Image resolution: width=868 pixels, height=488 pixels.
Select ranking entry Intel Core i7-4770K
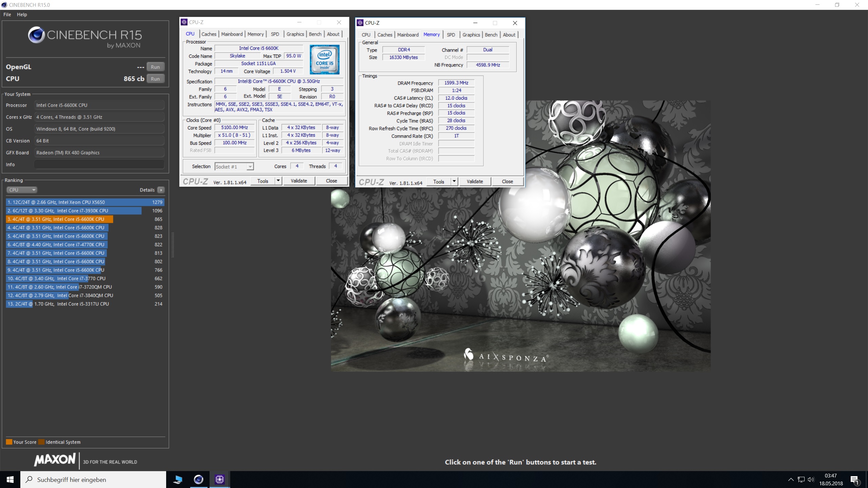pyautogui.click(x=85, y=245)
